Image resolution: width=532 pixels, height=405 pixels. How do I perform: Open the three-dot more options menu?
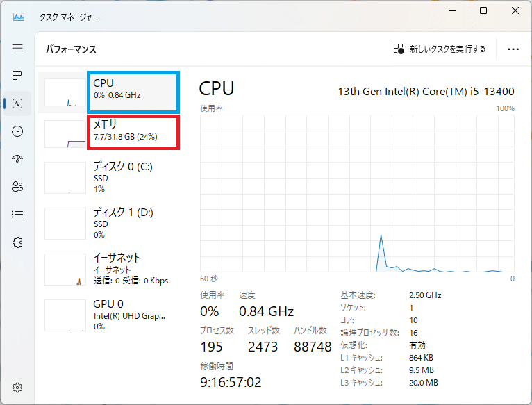[513, 49]
